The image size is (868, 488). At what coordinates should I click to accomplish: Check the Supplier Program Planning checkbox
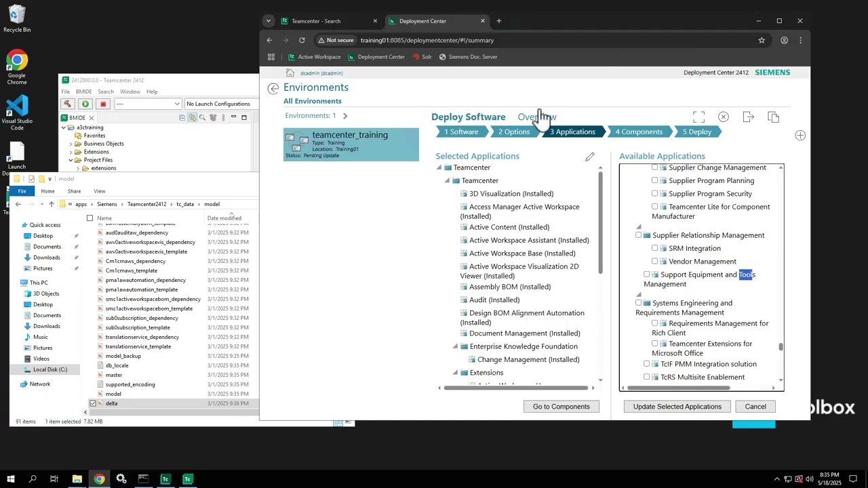654,181
